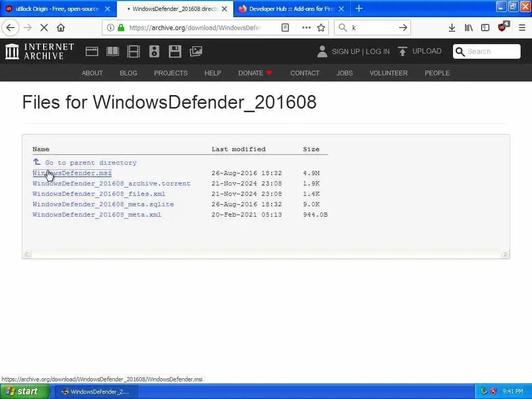
Task: Close the WindowsDefender_201608 tab
Action: tap(224, 9)
